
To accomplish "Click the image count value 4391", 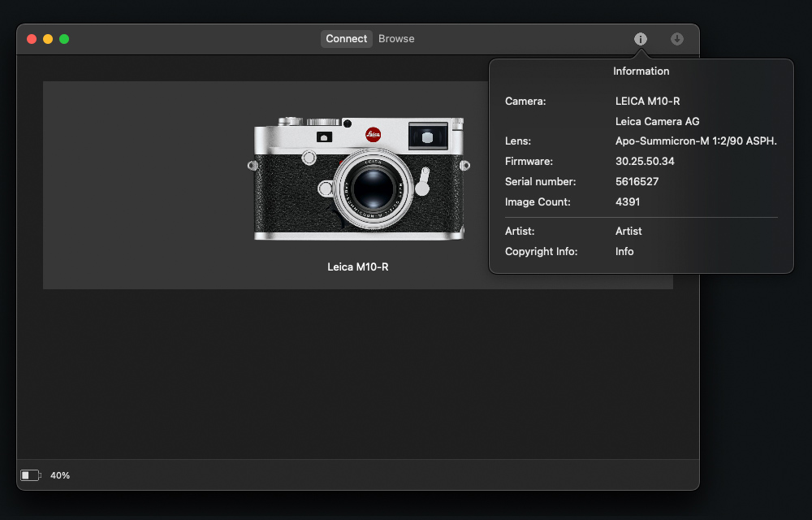I will [x=628, y=201].
